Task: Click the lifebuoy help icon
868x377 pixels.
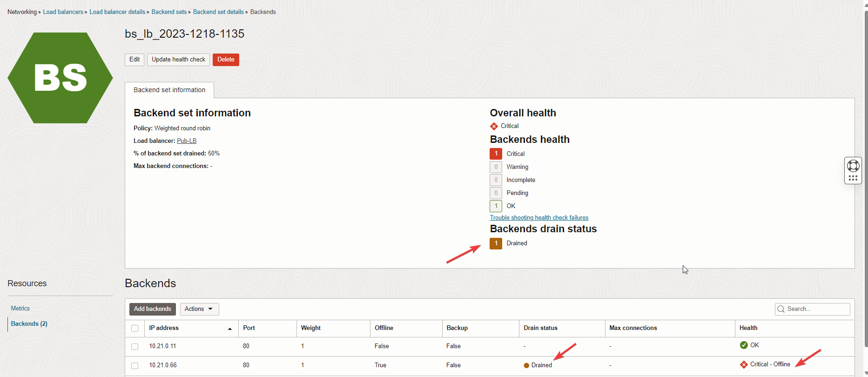Action: point(853,166)
